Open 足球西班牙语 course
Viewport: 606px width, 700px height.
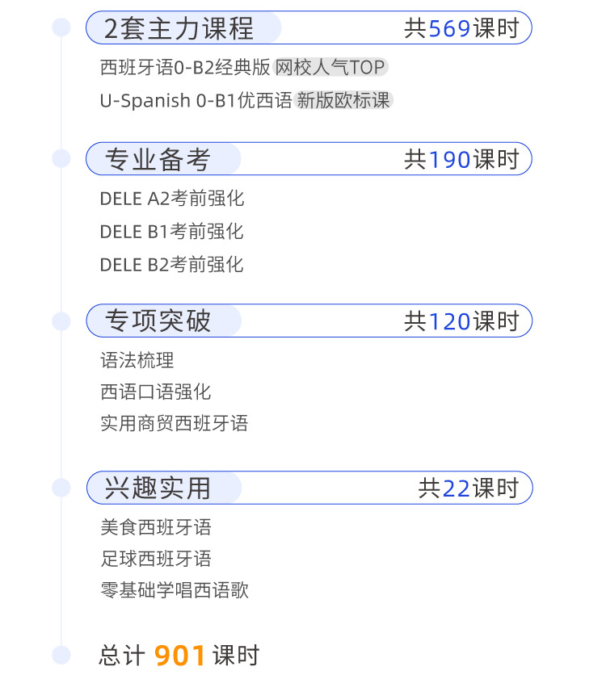(155, 559)
